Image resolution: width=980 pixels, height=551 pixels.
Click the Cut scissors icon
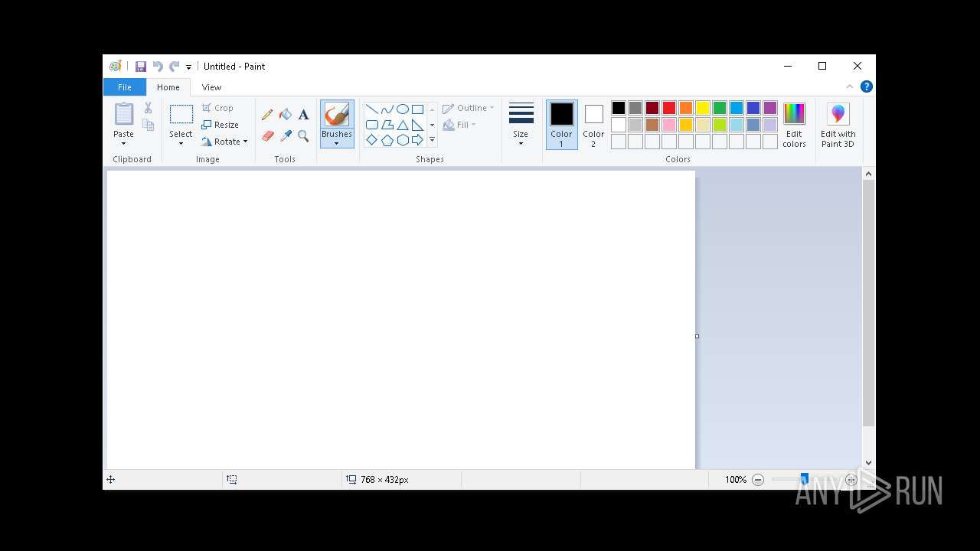point(148,108)
